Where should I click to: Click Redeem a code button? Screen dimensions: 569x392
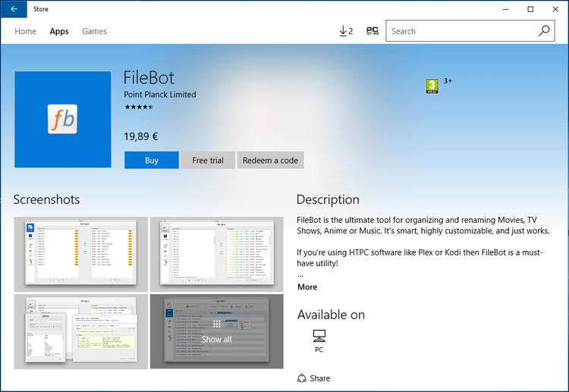click(270, 160)
